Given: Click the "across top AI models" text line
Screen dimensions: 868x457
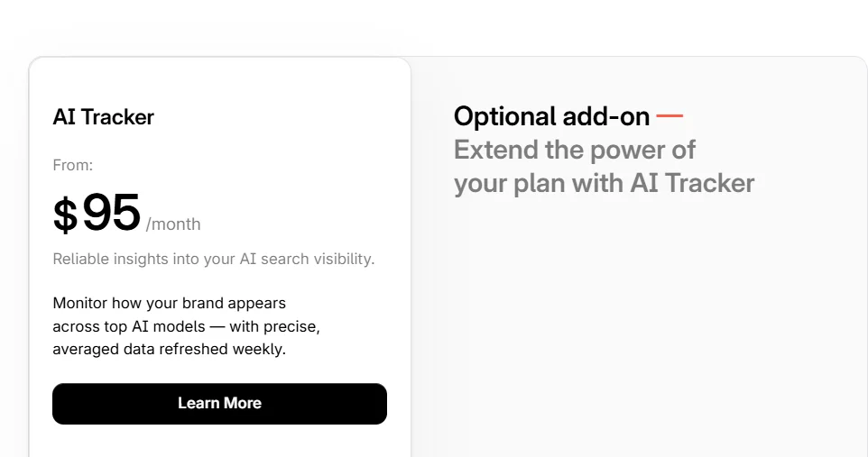Looking at the screenshot, I should pyautogui.click(x=186, y=326).
